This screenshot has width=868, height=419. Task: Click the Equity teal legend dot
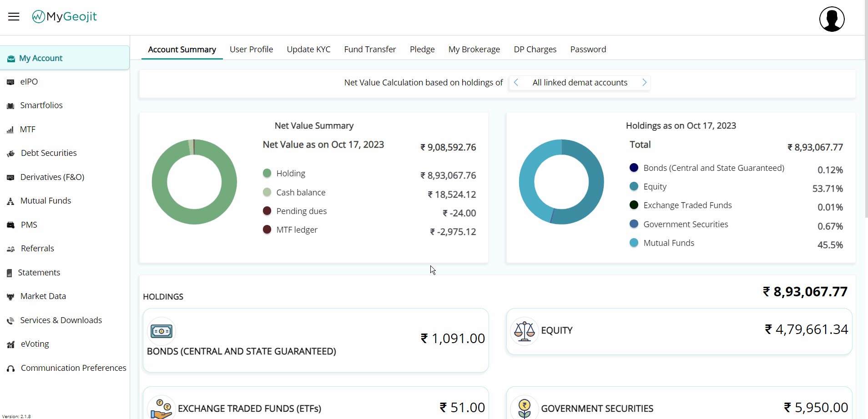[634, 186]
